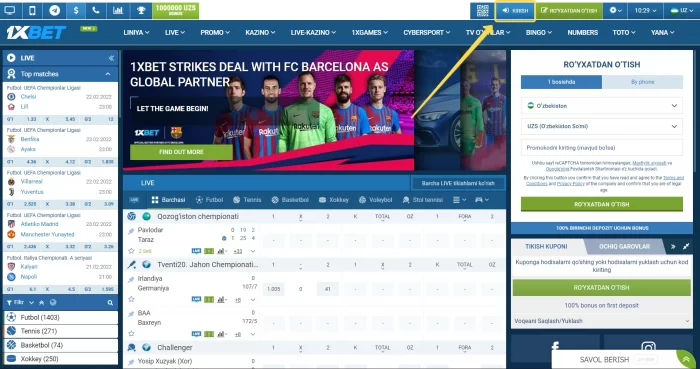
Task: Collapse the Top matches section
Action: (108, 74)
